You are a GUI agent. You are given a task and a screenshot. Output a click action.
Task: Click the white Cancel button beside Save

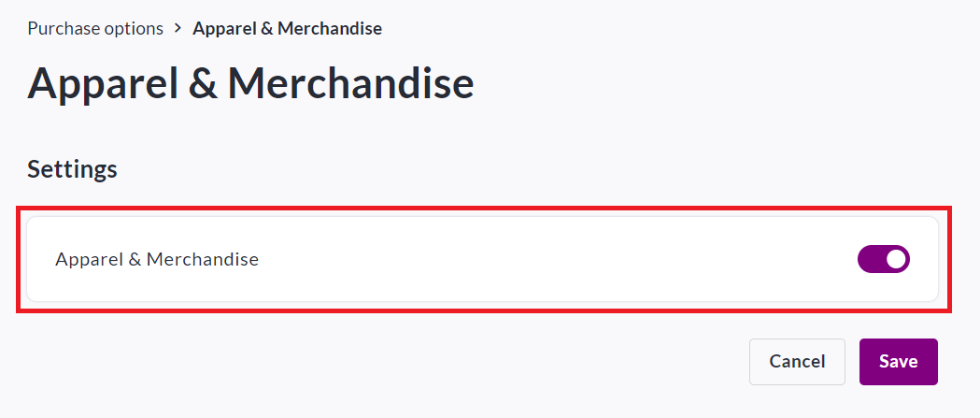click(797, 361)
